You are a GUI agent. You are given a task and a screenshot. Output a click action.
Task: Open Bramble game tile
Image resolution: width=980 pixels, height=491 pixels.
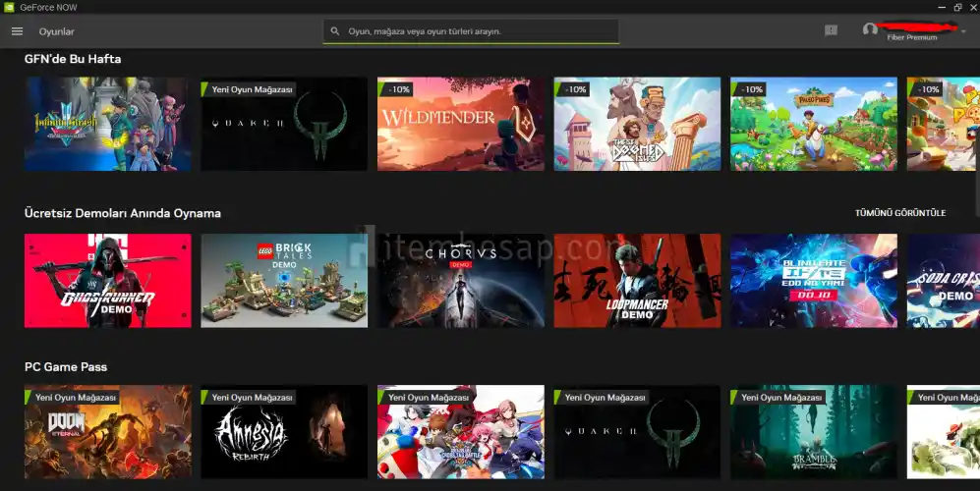(813, 432)
